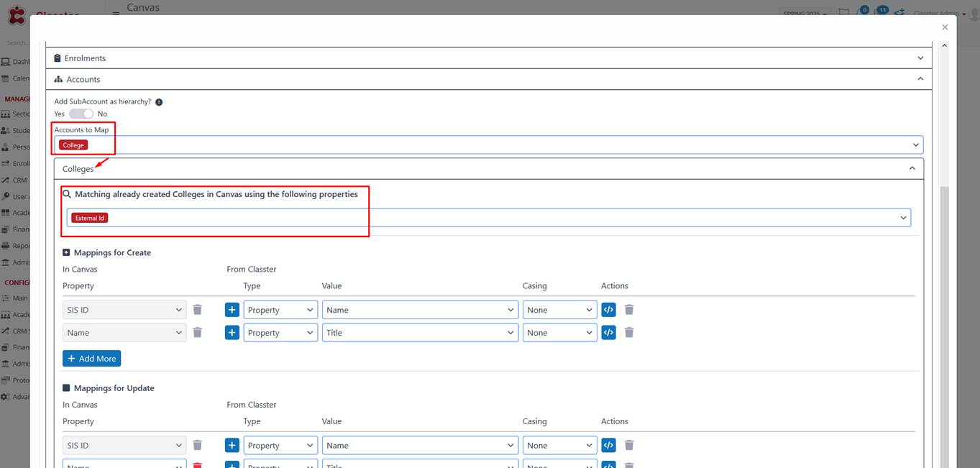Click the Enrolments clipboard icon
The height and width of the screenshot is (468, 980).
click(58, 58)
